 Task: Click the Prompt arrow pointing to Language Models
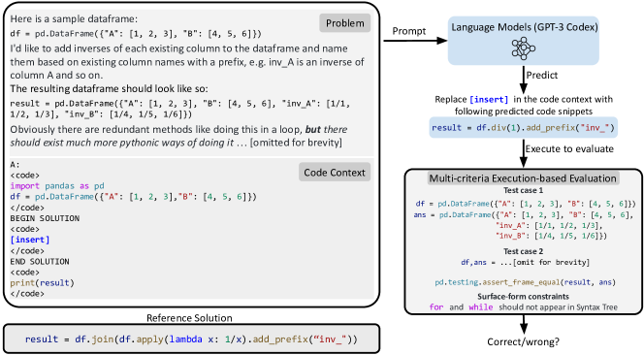415,41
